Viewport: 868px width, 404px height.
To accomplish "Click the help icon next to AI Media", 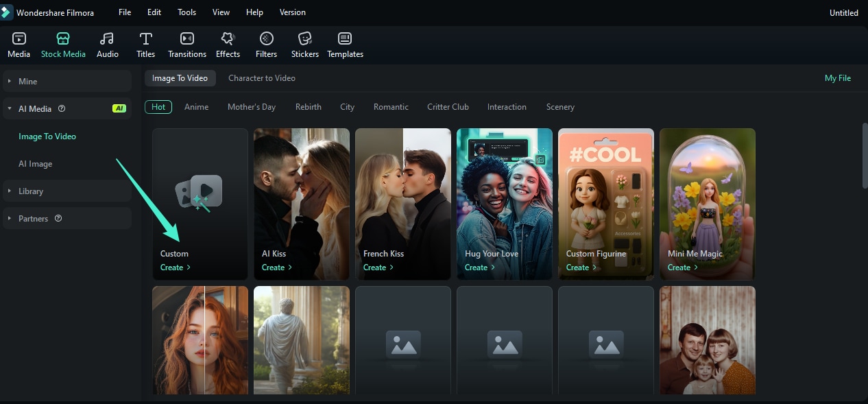I will click(x=62, y=108).
